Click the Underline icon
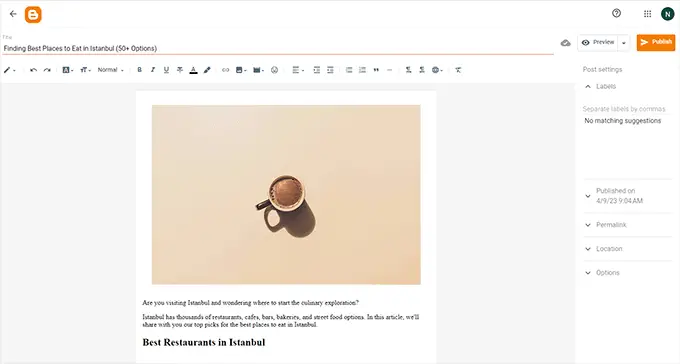The width and height of the screenshot is (680, 364). pyautogui.click(x=166, y=70)
